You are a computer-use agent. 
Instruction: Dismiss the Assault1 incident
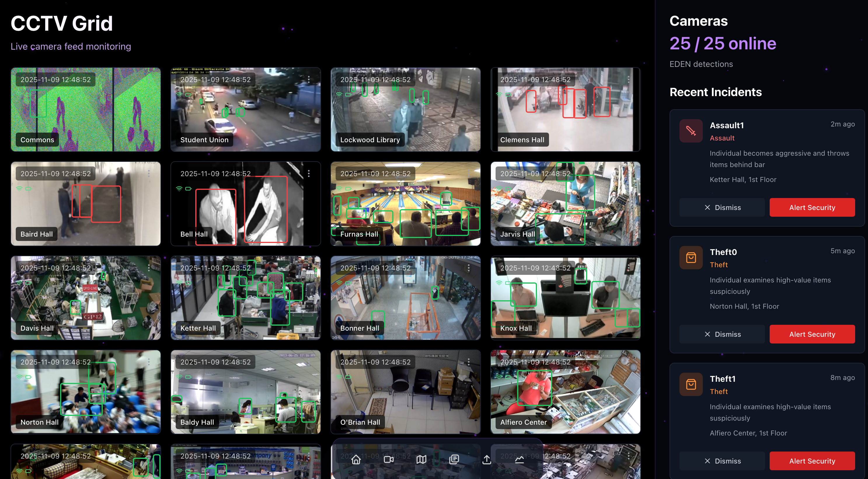click(722, 208)
